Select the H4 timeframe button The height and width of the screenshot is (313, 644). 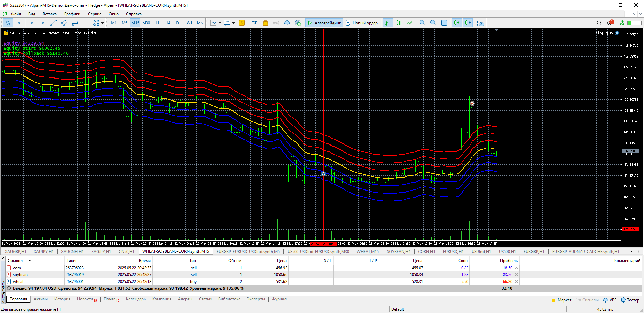(x=168, y=23)
